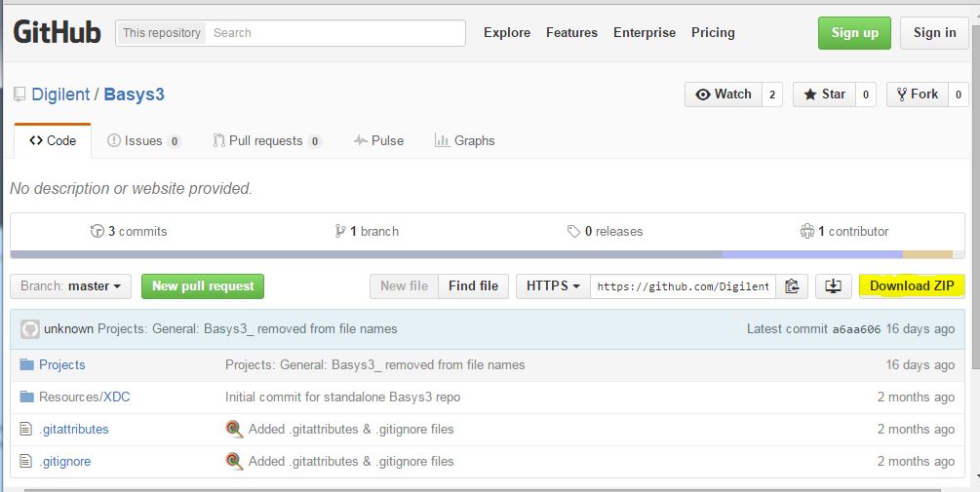This screenshot has width=980, height=492.
Task: View the 1 contributor page
Action: pyautogui.click(x=844, y=231)
